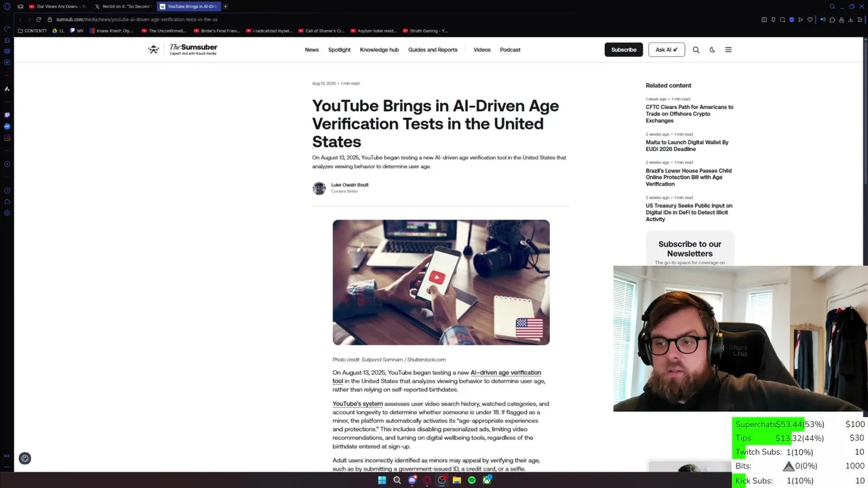
Task: Click the Subscribe button in header
Action: (623, 49)
